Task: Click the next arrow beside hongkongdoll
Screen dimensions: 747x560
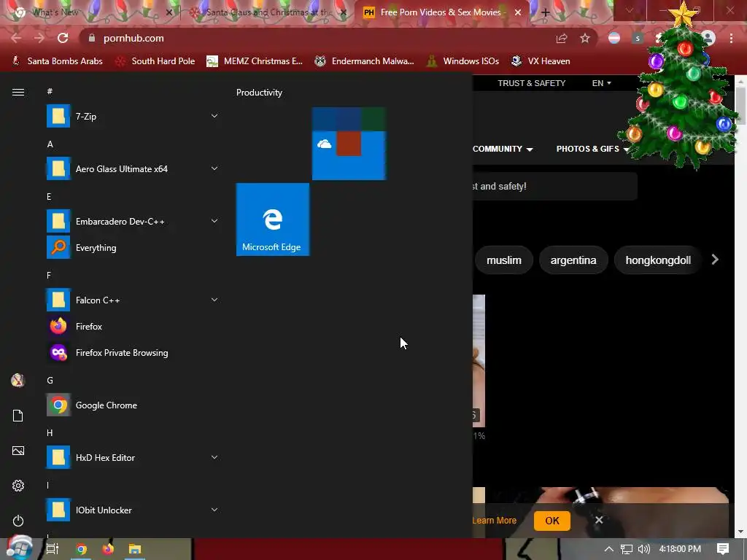Action: [x=715, y=260]
